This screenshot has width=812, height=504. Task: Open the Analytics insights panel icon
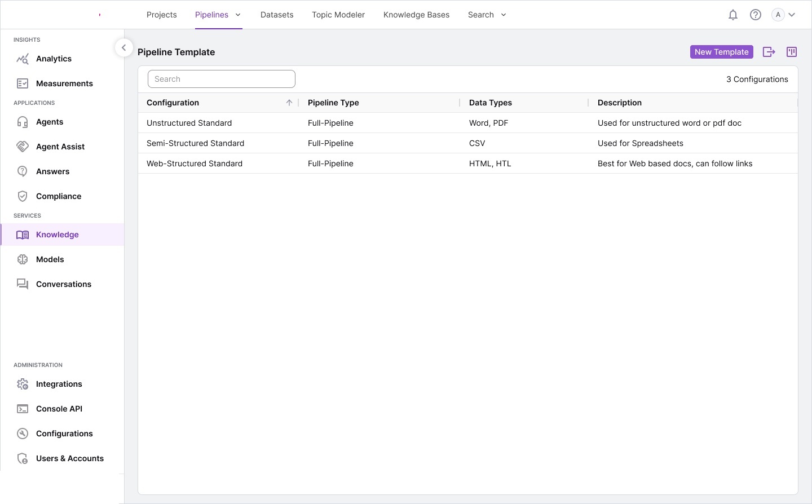22,58
